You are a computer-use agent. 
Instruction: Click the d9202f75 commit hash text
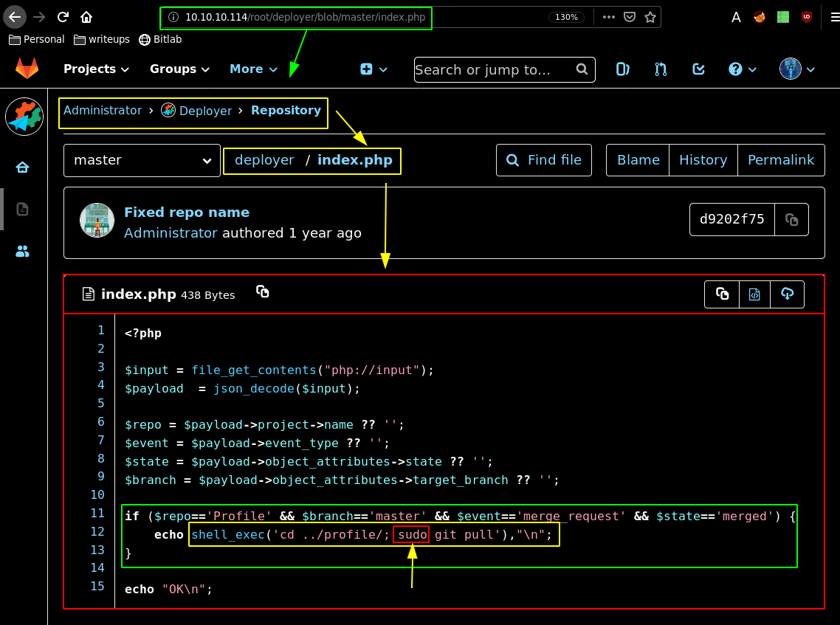click(731, 219)
